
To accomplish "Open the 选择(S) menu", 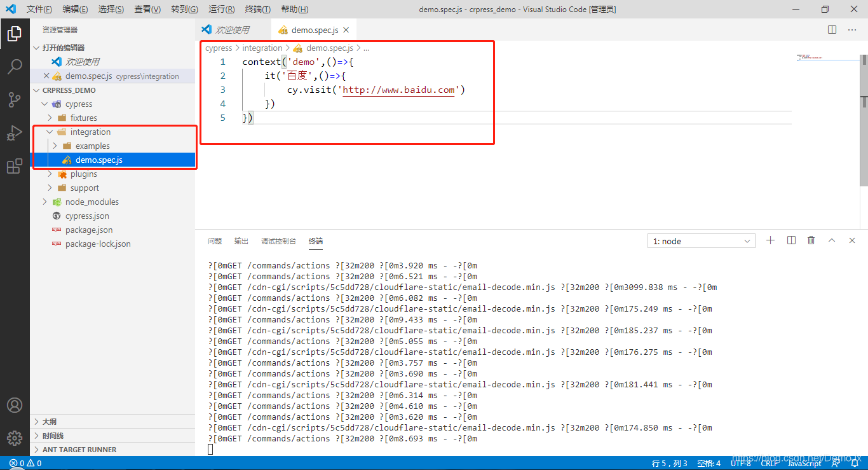I will click(111, 9).
